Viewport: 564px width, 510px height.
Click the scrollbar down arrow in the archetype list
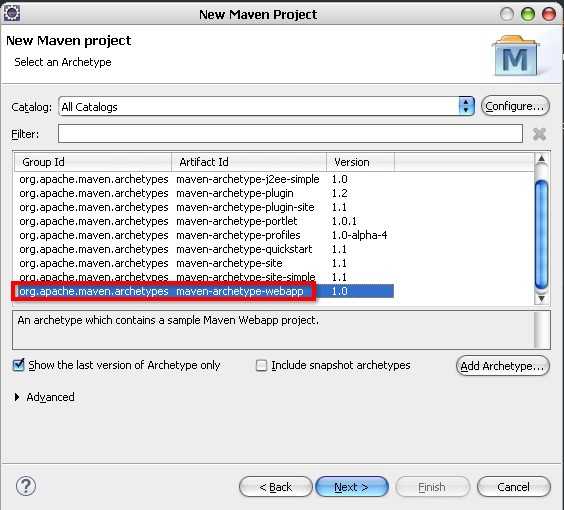541,298
